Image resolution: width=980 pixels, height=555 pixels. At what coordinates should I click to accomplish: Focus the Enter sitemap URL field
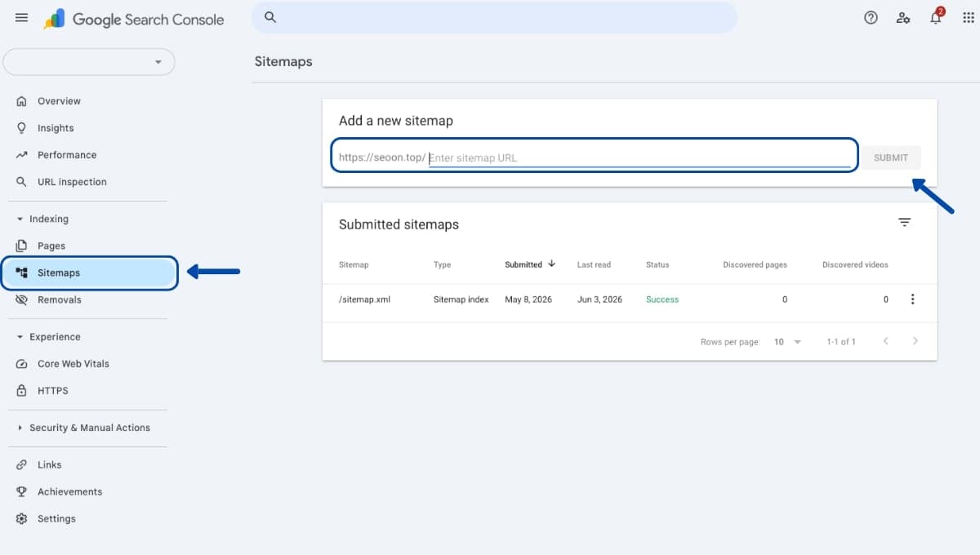click(x=639, y=158)
